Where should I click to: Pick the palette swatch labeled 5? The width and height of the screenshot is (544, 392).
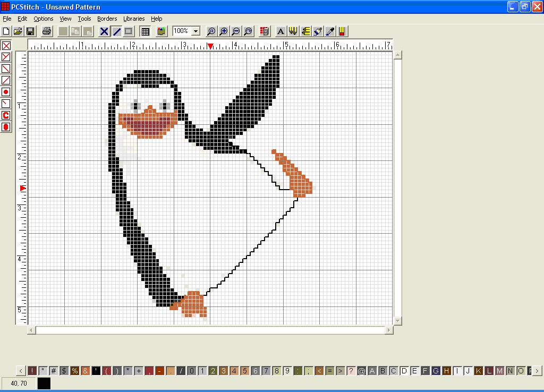tap(244, 371)
